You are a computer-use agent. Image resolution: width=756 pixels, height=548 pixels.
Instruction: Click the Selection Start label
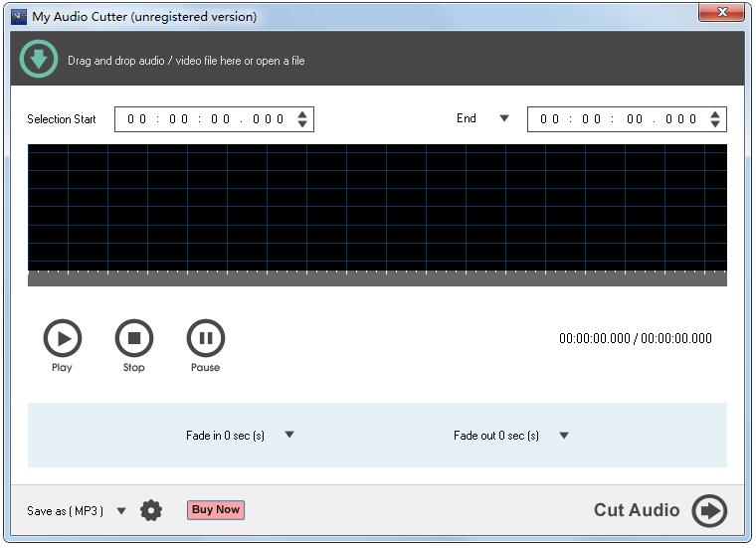(x=62, y=119)
